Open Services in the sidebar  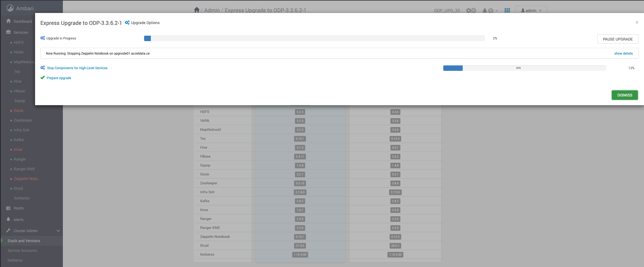[x=21, y=32]
